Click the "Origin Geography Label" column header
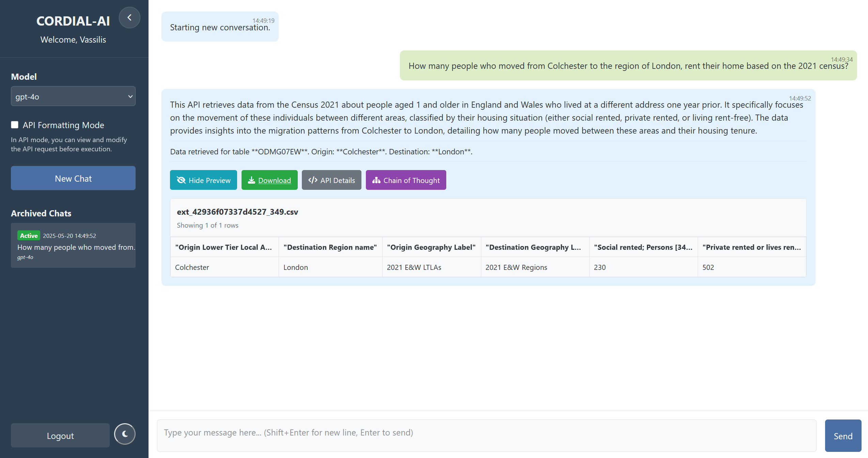Screen dimensions: 868x458 (x=431, y=247)
